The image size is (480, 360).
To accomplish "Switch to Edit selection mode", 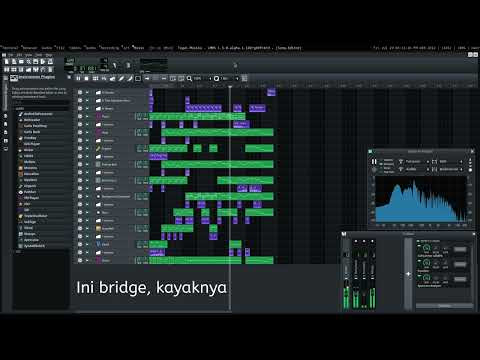I will pyautogui.click(x=138, y=79).
